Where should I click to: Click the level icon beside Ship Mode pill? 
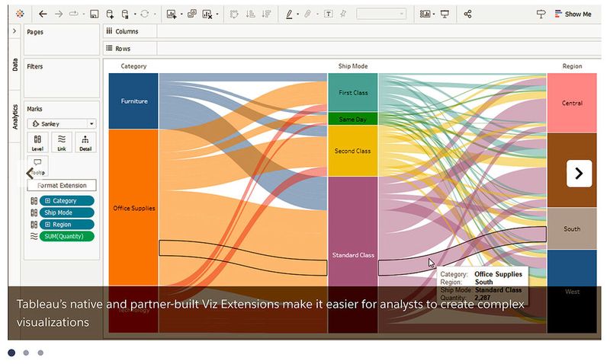pyautogui.click(x=34, y=213)
